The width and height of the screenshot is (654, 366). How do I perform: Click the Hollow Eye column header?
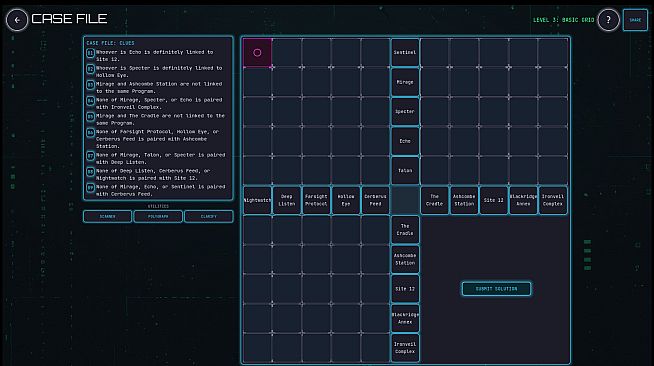346,200
